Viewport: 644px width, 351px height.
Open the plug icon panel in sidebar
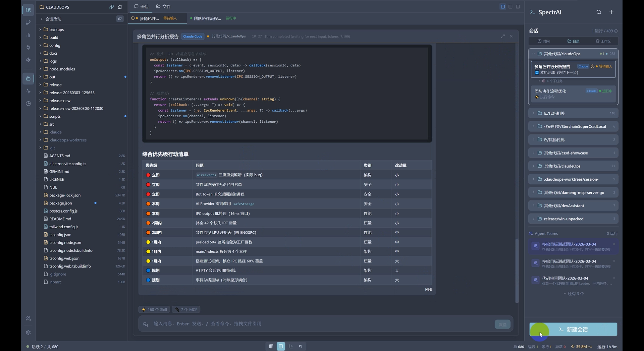pyautogui.click(x=28, y=48)
